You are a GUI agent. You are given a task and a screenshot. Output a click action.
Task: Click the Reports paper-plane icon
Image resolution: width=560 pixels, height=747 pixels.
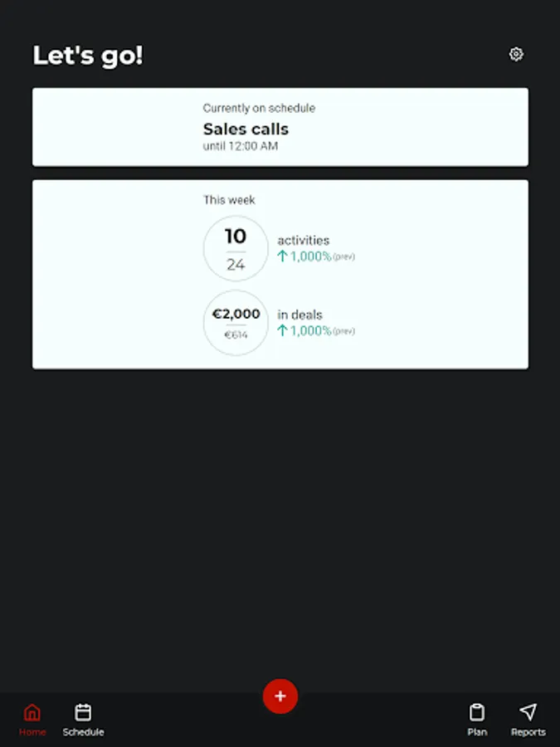(x=528, y=712)
